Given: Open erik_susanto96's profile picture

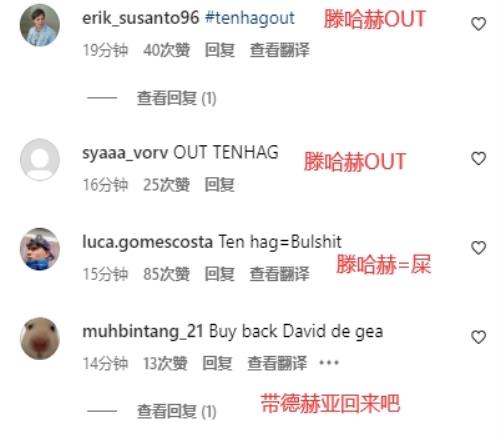Looking at the screenshot, I should 40,25.
